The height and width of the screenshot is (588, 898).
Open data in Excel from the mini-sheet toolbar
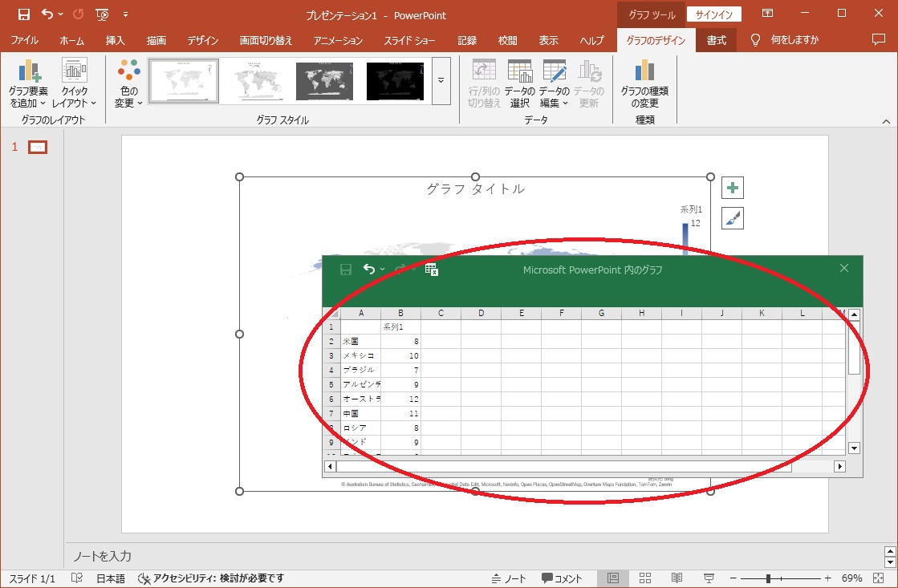(x=431, y=270)
